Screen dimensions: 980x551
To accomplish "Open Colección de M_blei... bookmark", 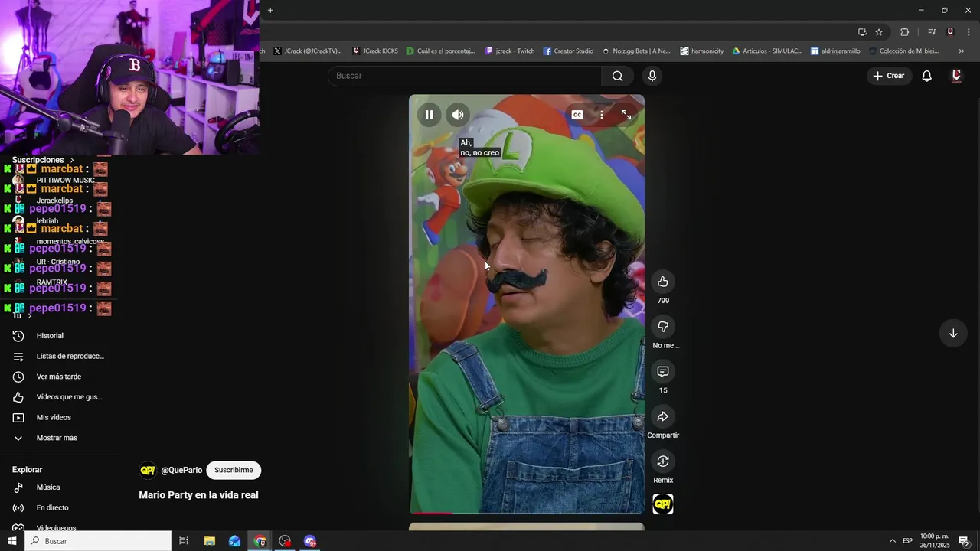I will pos(903,51).
